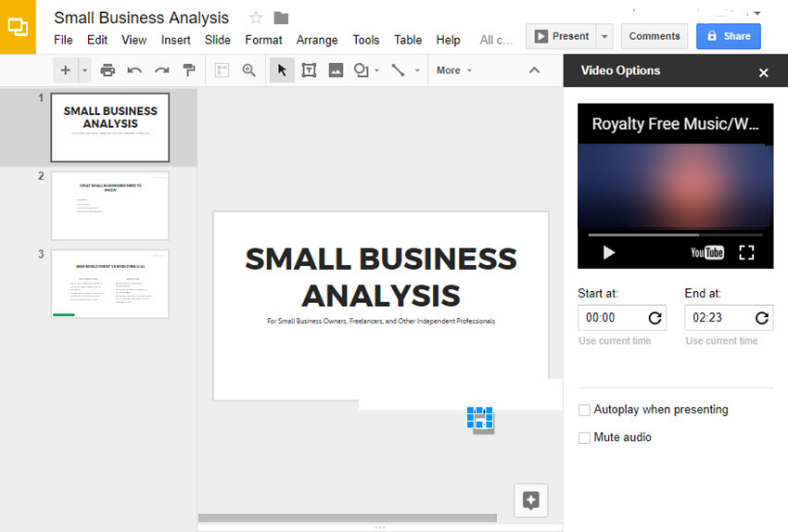This screenshot has width=788, height=532.
Task: Click the blue Share button
Action: pos(728,36)
